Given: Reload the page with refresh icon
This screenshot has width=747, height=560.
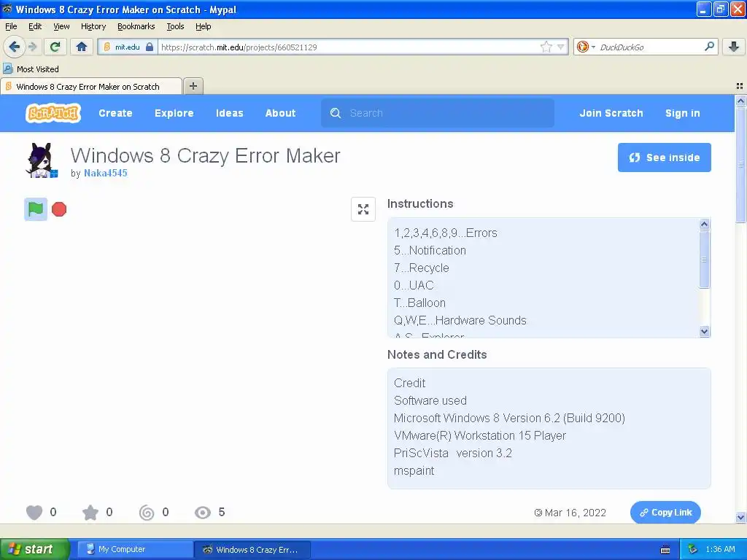Looking at the screenshot, I should 55,47.
